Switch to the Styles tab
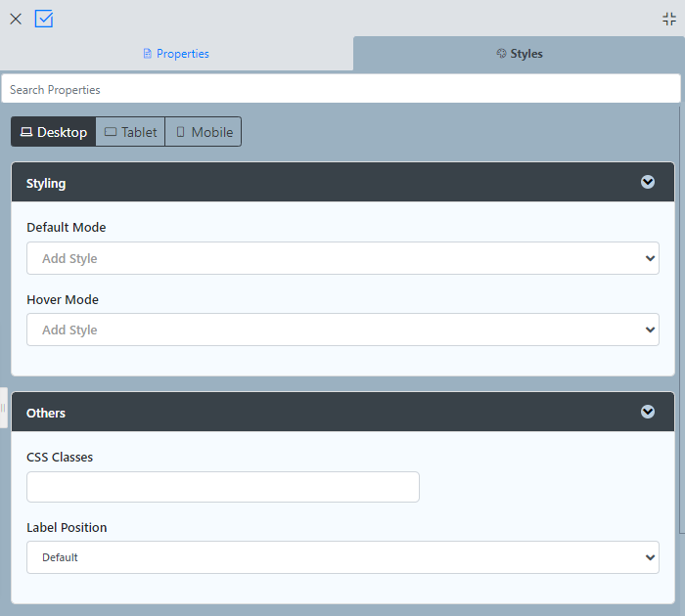The image size is (685, 616). pos(519,54)
